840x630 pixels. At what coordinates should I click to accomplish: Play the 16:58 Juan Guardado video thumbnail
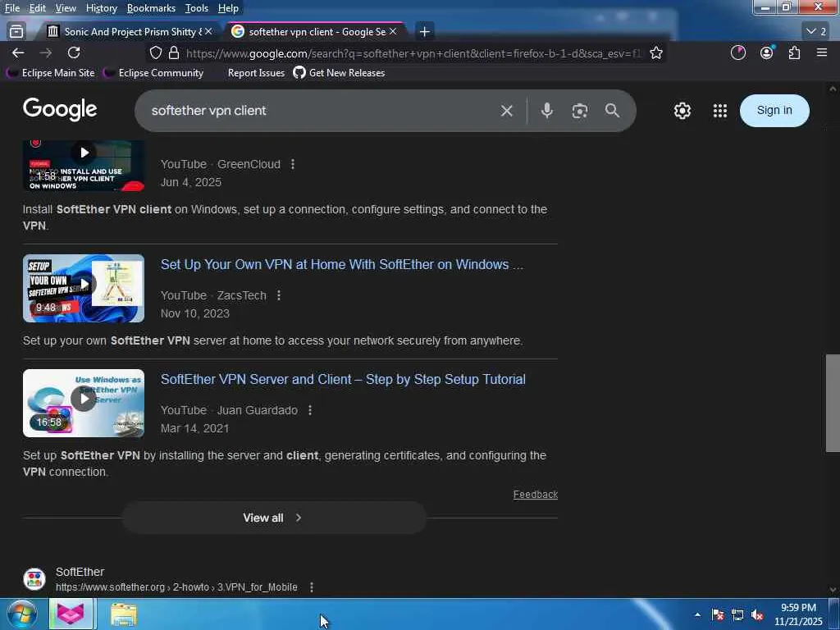[84, 403]
